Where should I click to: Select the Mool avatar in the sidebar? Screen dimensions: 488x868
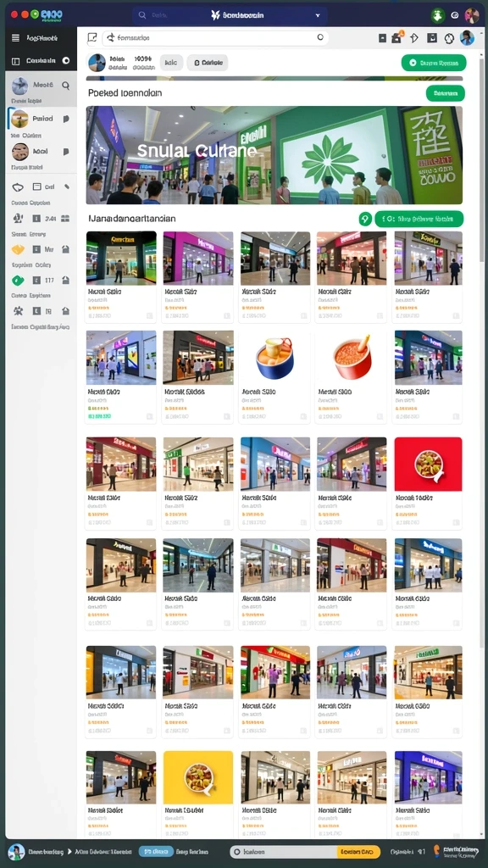click(x=20, y=151)
